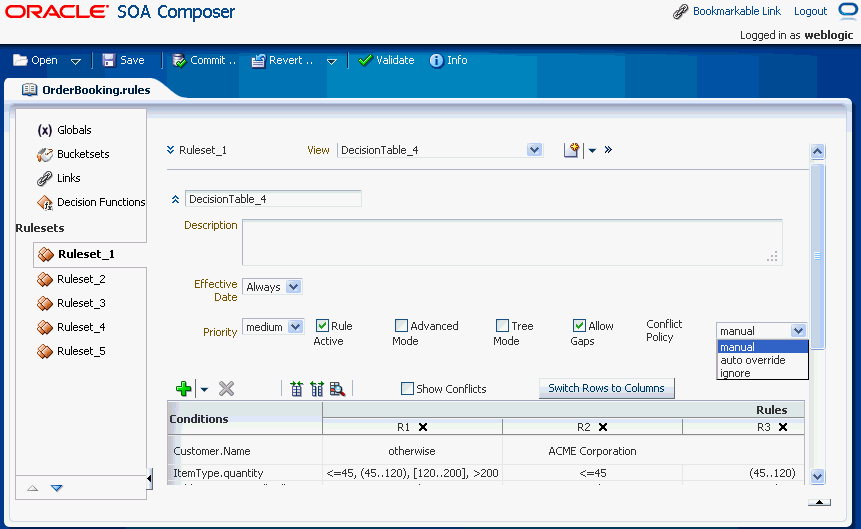Choose manual in conflict policy list
This screenshot has width=861, height=529.
763,347
